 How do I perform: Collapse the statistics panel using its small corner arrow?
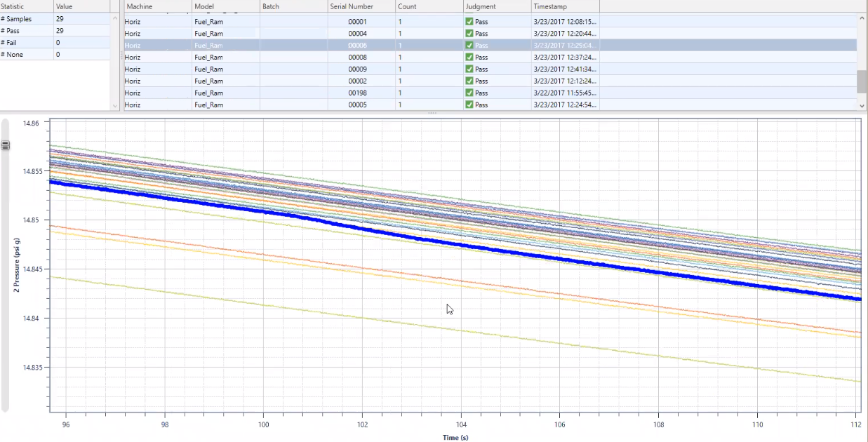(115, 18)
